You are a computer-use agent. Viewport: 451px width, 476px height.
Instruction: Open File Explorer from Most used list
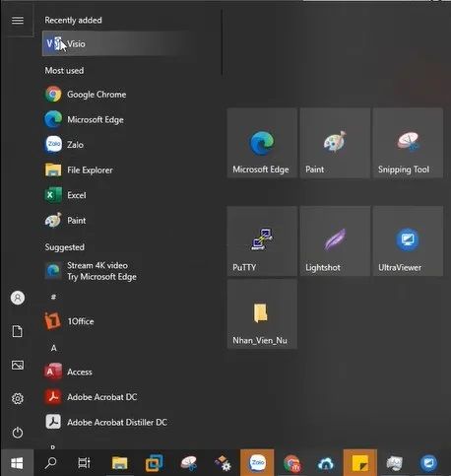[121, 170]
